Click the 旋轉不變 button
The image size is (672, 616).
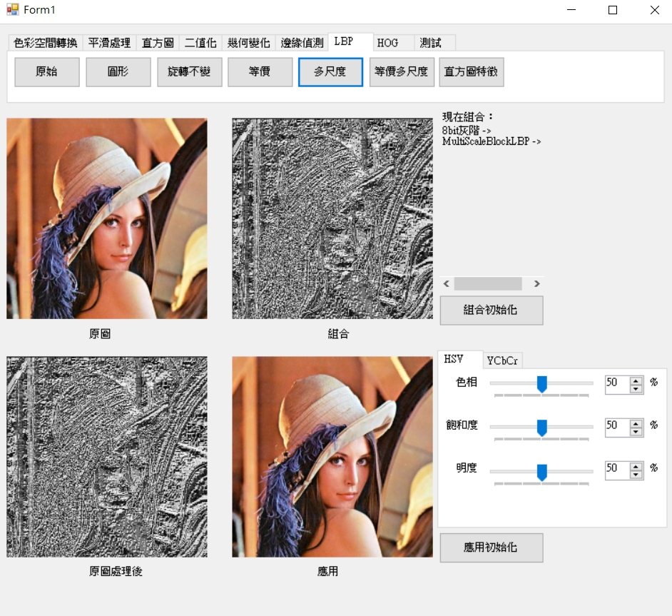click(x=190, y=72)
